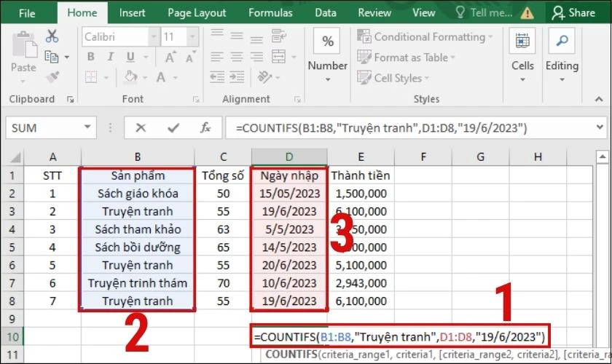The height and width of the screenshot is (364, 612).
Task: Open Cell Styles menu
Action: pos(393,78)
